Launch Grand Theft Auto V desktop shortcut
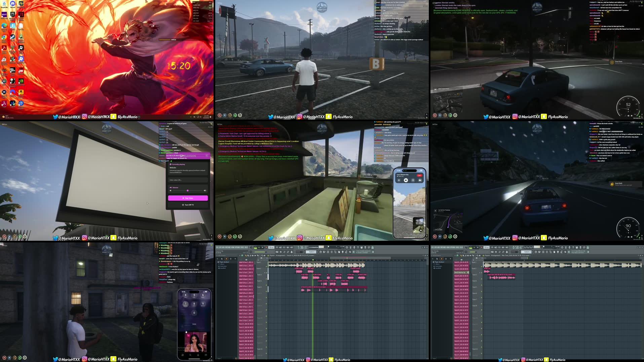Viewport: 644px width, 362px height. (x=13, y=47)
